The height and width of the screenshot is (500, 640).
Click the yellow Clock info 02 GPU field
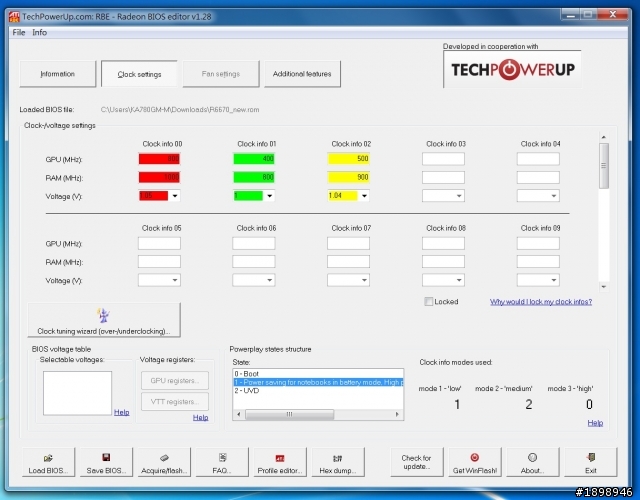pyautogui.click(x=349, y=159)
